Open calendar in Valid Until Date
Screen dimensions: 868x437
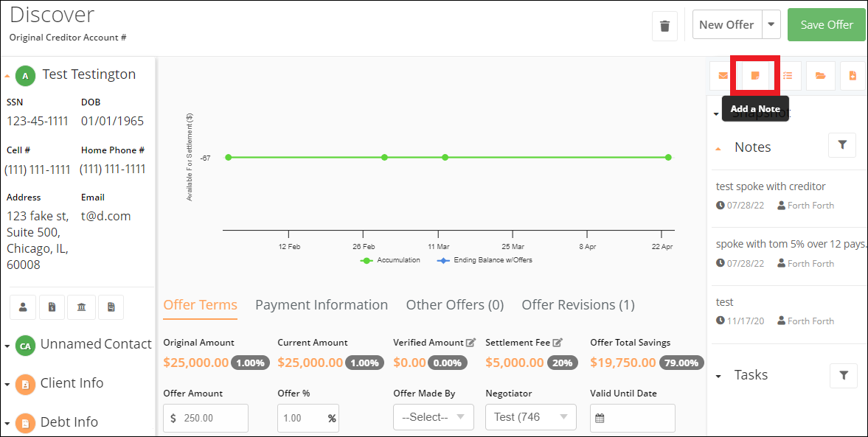600,418
